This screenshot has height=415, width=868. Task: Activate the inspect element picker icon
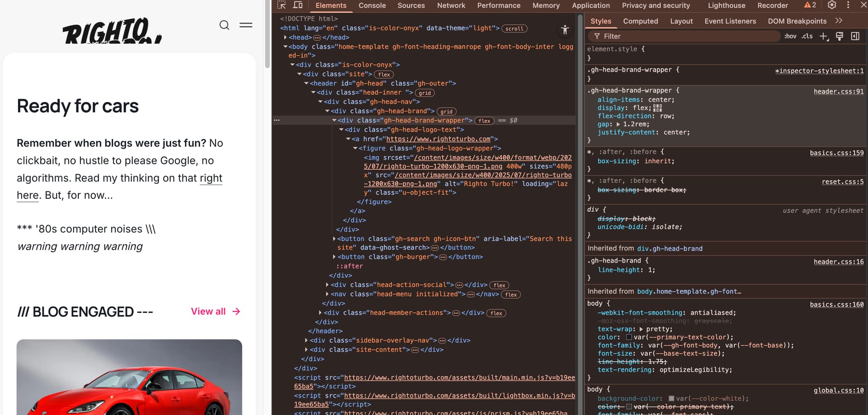click(x=282, y=5)
